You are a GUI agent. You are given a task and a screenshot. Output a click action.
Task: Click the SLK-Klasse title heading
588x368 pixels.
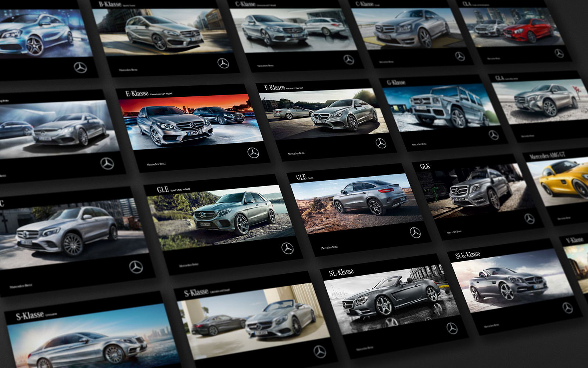click(x=467, y=255)
